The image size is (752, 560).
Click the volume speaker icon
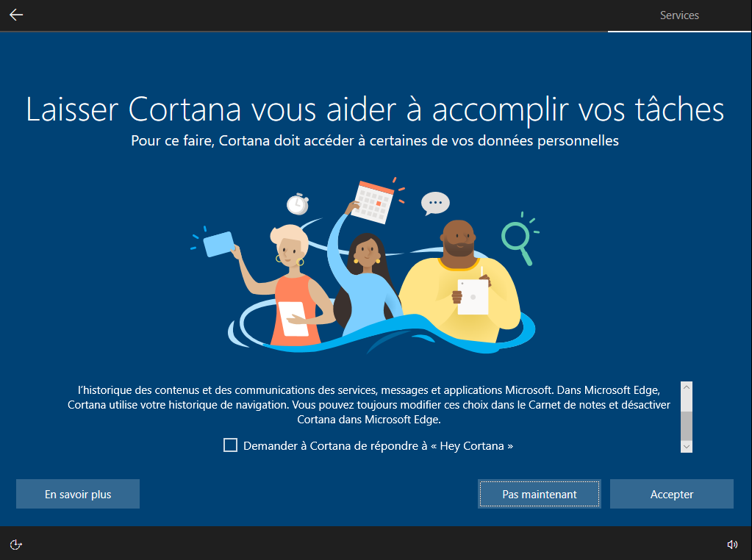732,544
